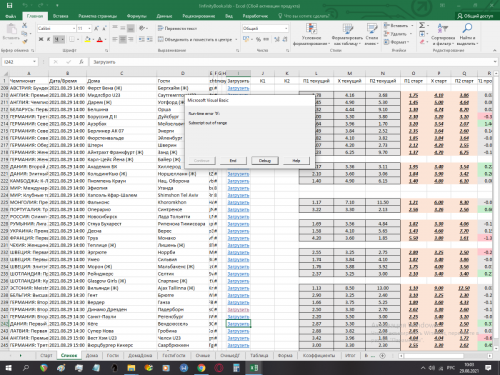Image resolution: width=500 pixels, height=375 pixels.
Task: Switch to the Insert ribbon tab
Action: pos(60,16)
